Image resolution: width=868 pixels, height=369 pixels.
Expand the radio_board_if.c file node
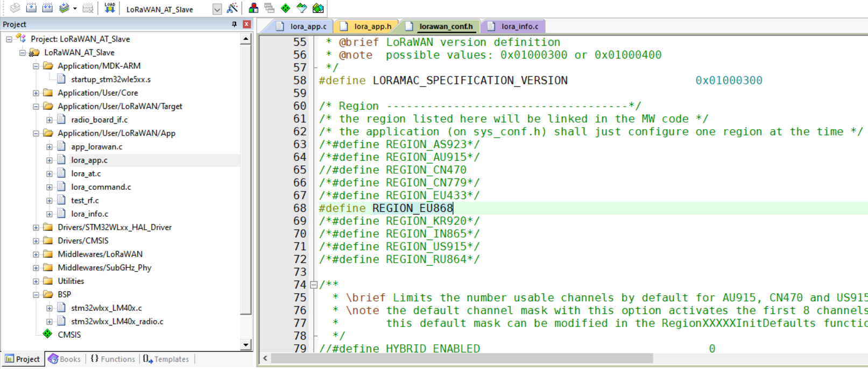50,120
